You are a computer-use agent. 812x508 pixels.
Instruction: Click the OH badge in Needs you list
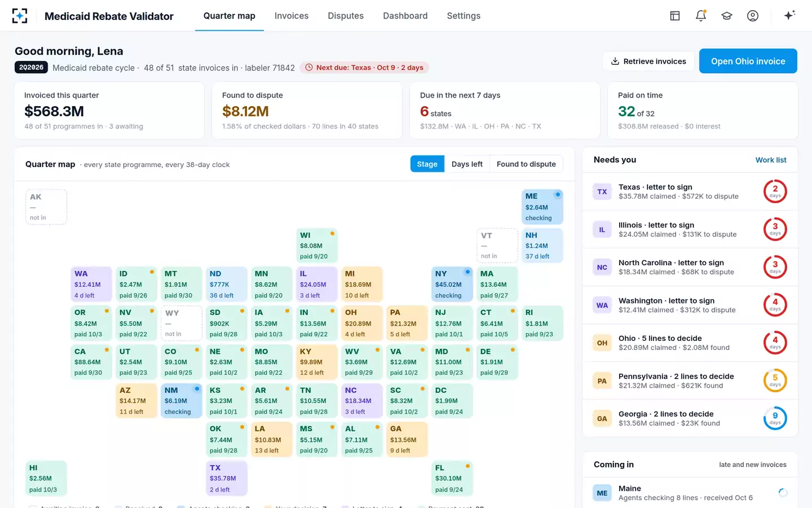602,343
